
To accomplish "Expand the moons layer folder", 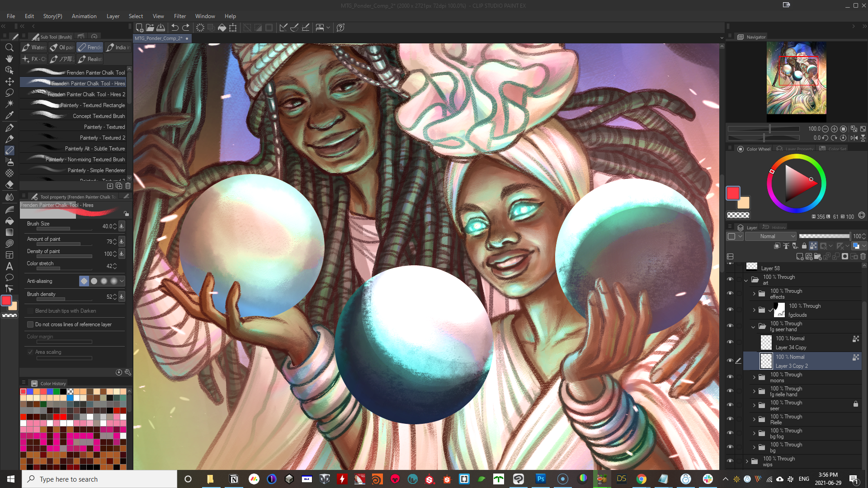I will click(754, 377).
